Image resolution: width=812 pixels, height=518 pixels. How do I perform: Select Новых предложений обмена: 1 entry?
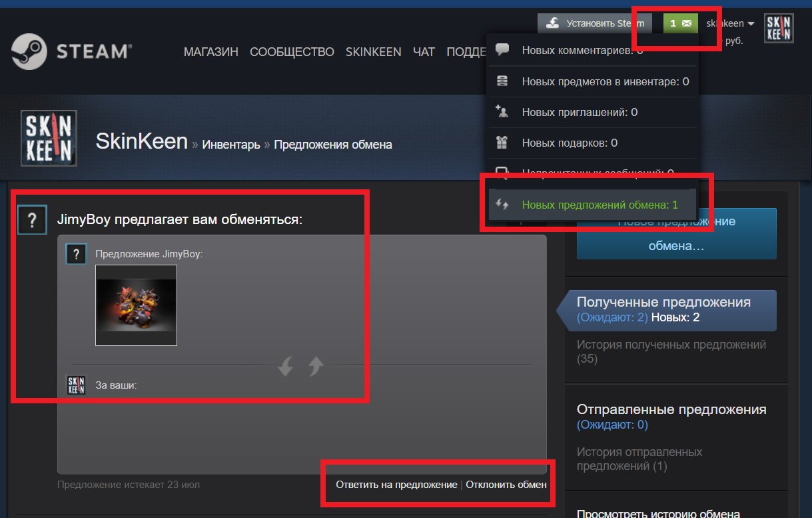click(593, 205)
